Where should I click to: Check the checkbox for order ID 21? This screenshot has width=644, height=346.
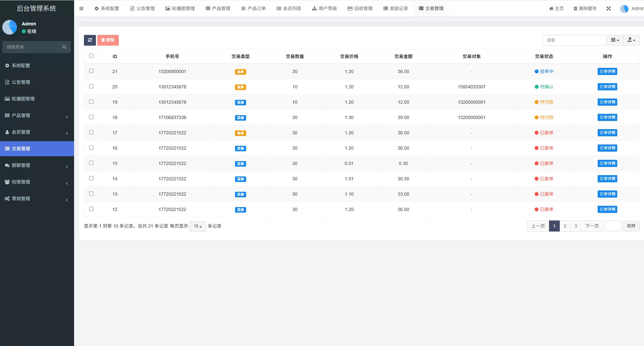[x=91, y=71]
